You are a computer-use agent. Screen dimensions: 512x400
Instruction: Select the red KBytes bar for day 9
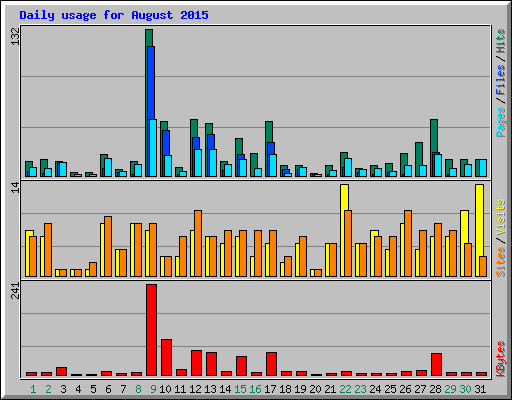pyautogui.click(x=152, y=330)
